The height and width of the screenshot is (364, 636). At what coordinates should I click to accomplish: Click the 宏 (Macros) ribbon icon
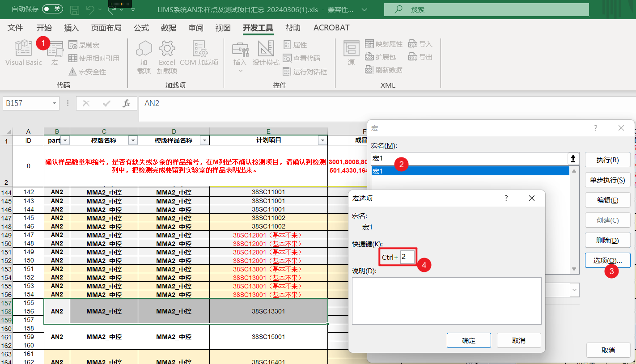(x=55, y=53)
